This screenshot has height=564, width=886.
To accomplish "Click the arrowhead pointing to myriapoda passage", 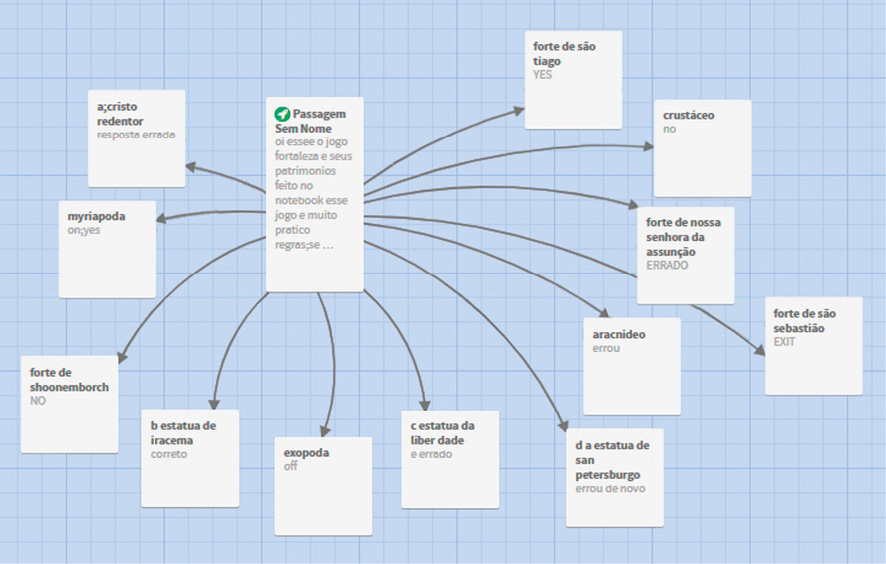I will pos(161,218).
